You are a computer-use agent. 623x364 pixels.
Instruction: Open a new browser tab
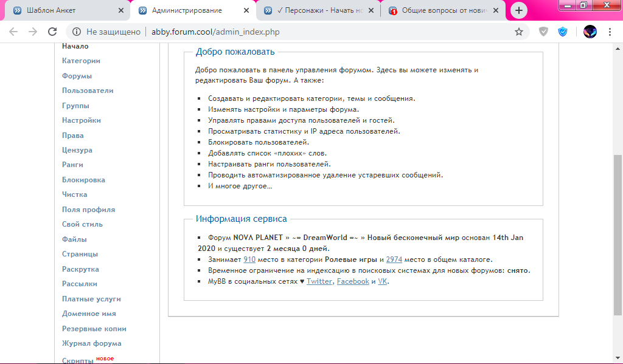pos(518,10)
